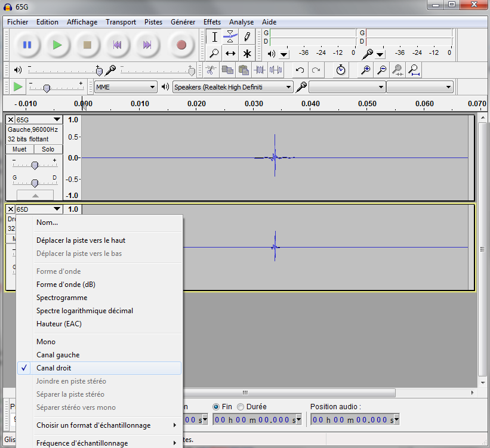Click the 65G track gain slider
Image resolution: width=490 pixels, height=448 pixels.
coord(35,165)
